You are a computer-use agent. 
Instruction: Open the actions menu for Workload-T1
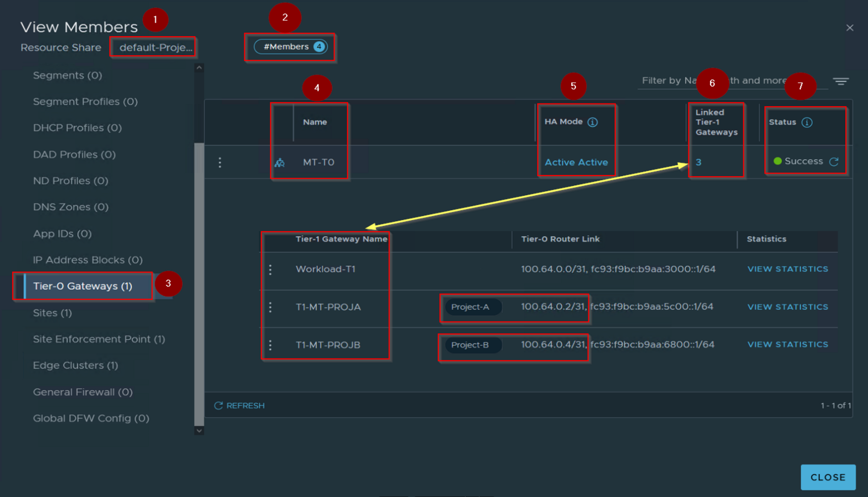click(x=270, y=269)
